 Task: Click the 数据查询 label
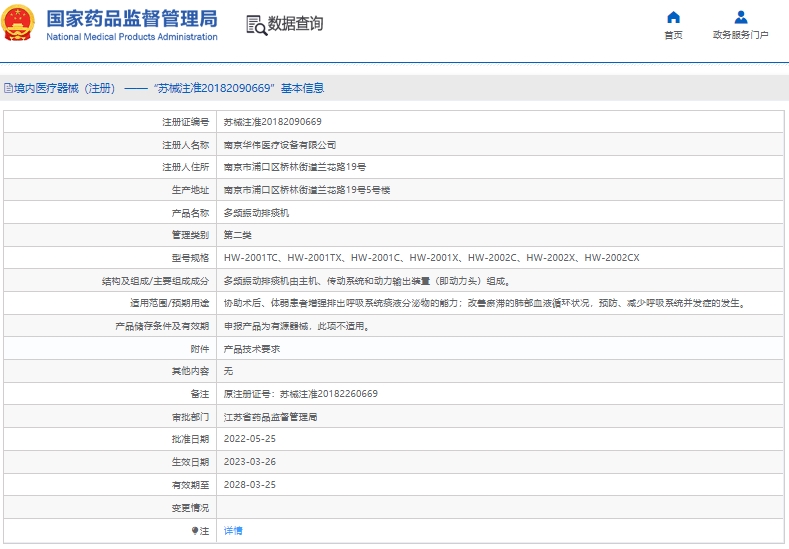295,23
